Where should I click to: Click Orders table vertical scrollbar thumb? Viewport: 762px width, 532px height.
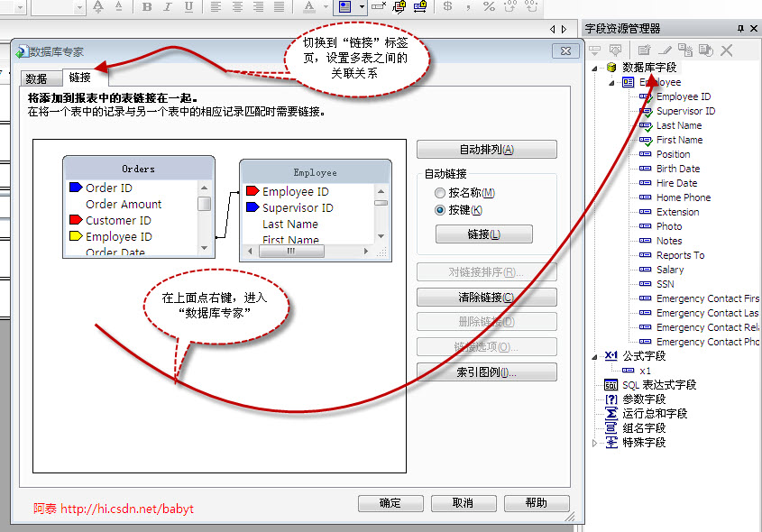pos(204,204)
